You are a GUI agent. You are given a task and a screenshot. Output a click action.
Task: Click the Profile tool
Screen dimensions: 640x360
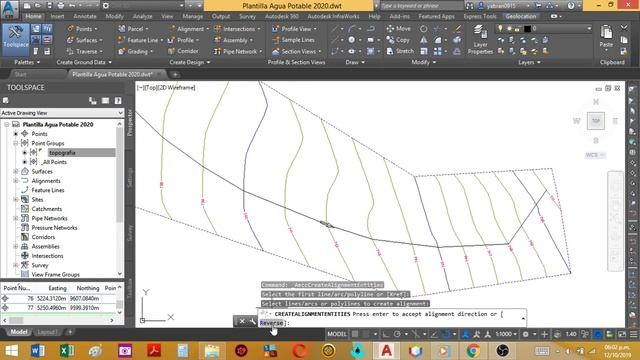[x=183, y=40]
